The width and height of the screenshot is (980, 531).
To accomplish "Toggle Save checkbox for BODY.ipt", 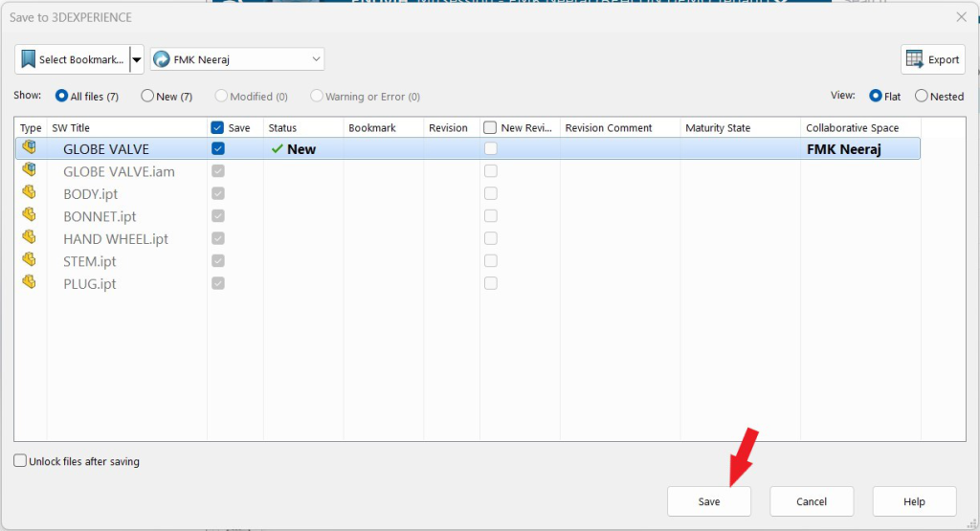I will click(218, 193).
